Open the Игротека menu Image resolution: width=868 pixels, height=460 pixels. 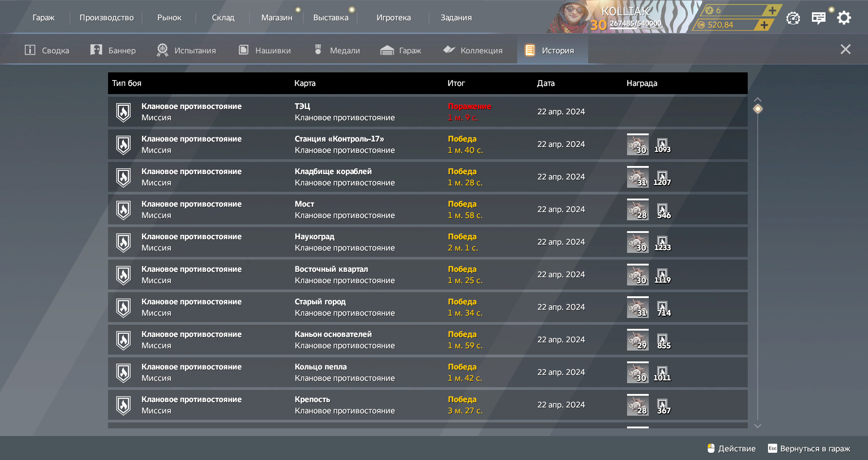pos(394,18)
